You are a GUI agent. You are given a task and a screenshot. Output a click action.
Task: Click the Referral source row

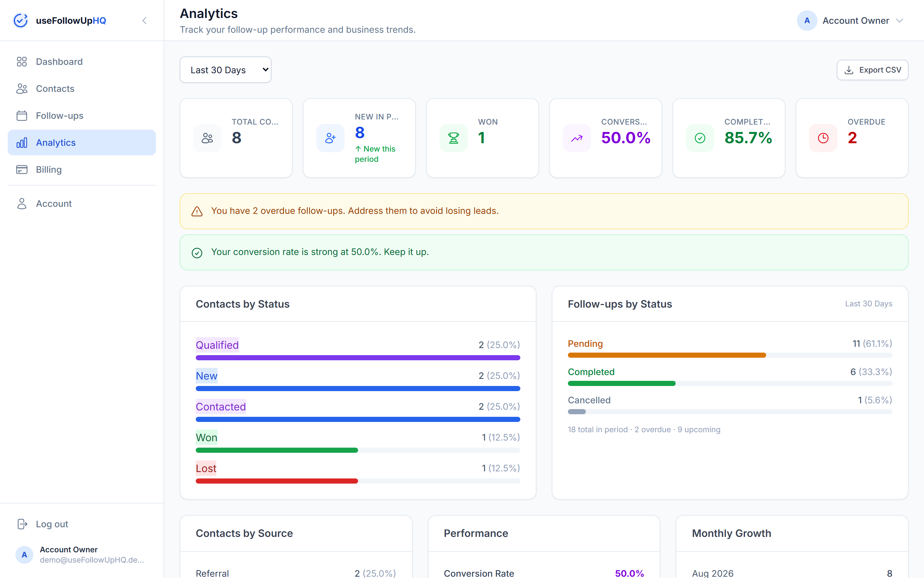pos(296,573)
